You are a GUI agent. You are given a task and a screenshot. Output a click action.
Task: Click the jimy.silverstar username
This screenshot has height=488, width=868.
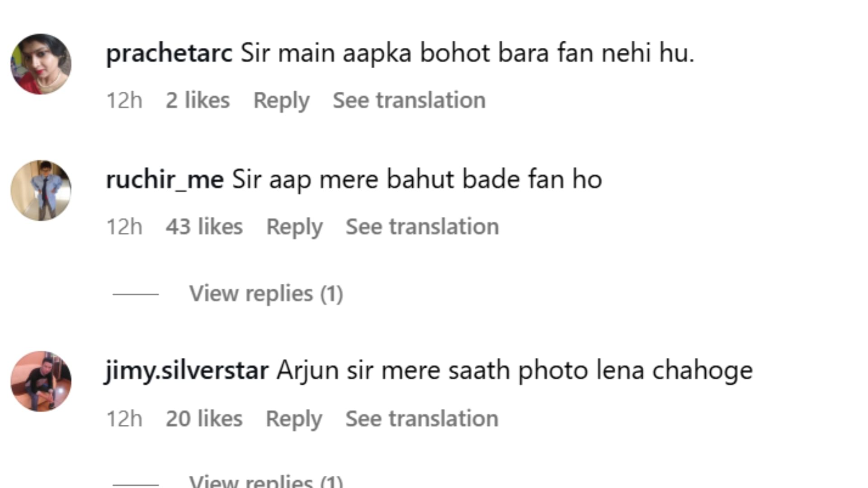pyautogui.click(x=187, y=371)
